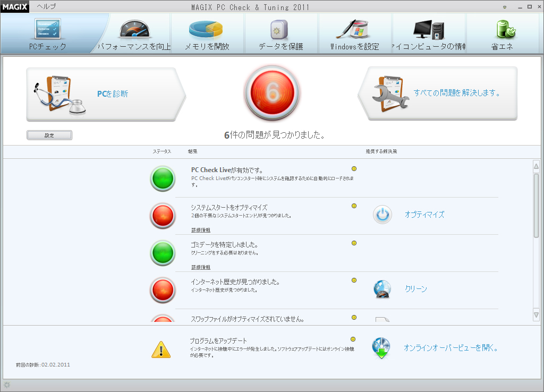The width and height of the screenshot is (544, 392).
Task: Click the globe clean icon
Action: tap(382, 289)
